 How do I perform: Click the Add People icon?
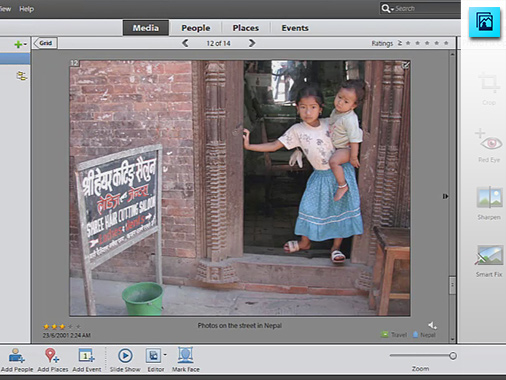[x=16, y=355]
